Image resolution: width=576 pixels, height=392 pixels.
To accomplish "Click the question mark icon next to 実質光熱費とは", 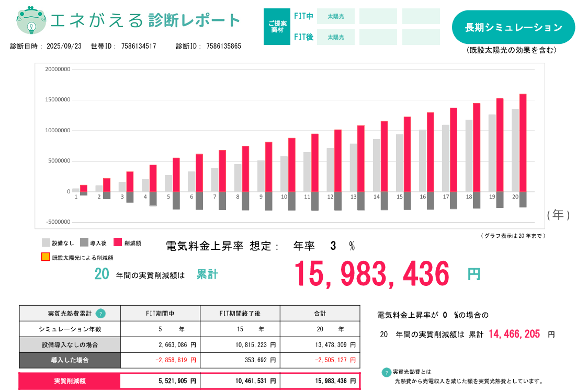I will pyautogui.click(x=386, y=372).
